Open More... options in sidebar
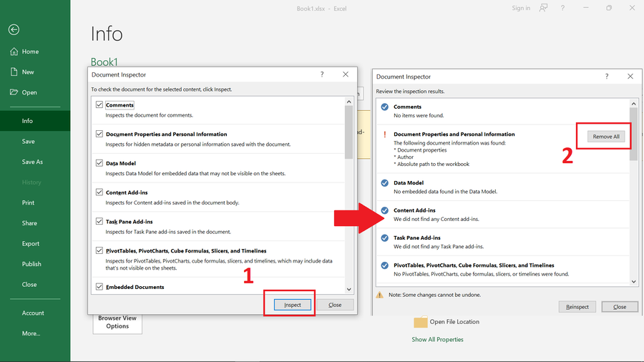The height and width of the screenshot is (362, 644). [x=31, y=333]
